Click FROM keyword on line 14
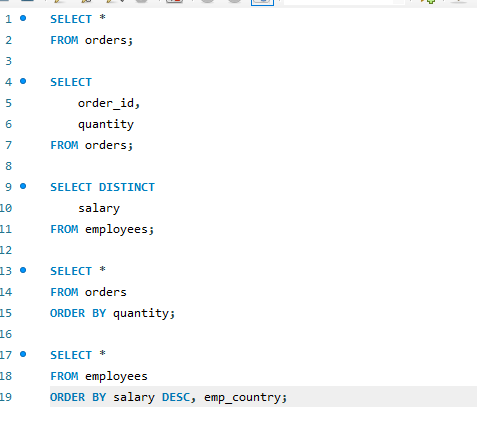This screenshot has width=477, height=424. point(64,292)
